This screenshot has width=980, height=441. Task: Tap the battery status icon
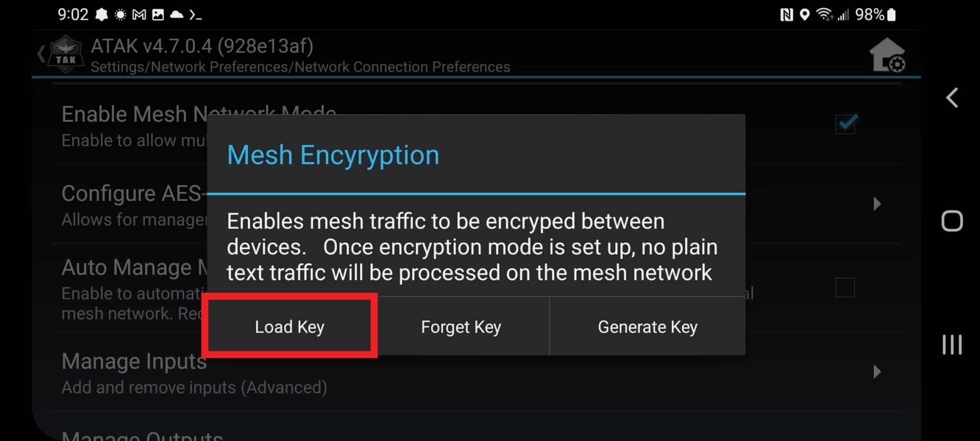[x=891, y=15]
